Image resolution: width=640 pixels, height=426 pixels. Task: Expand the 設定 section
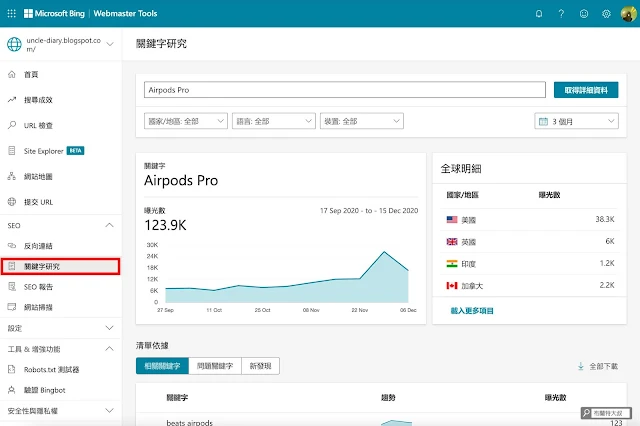(x=109, y=328)
